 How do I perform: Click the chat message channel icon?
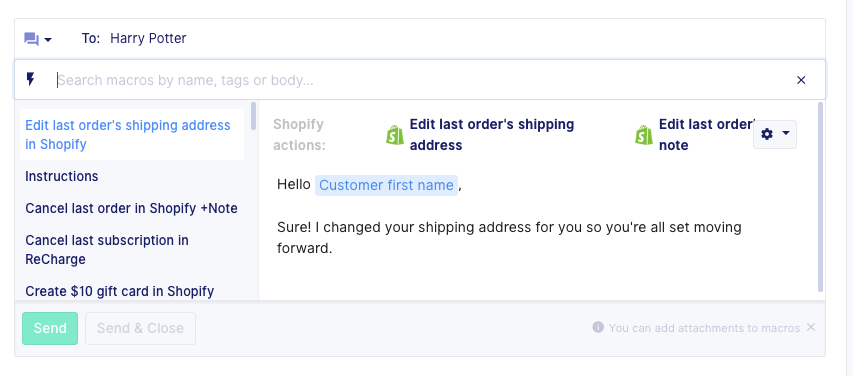coord(31,39)
